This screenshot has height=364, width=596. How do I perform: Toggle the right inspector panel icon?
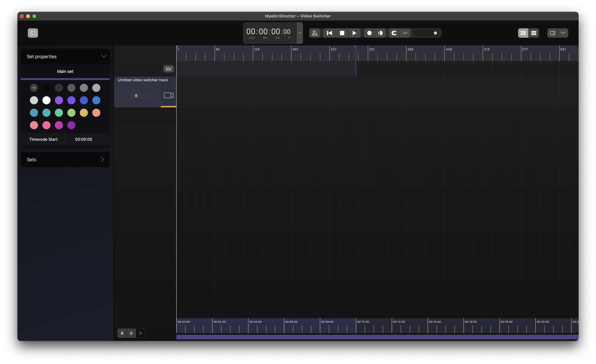pos(552,33)
